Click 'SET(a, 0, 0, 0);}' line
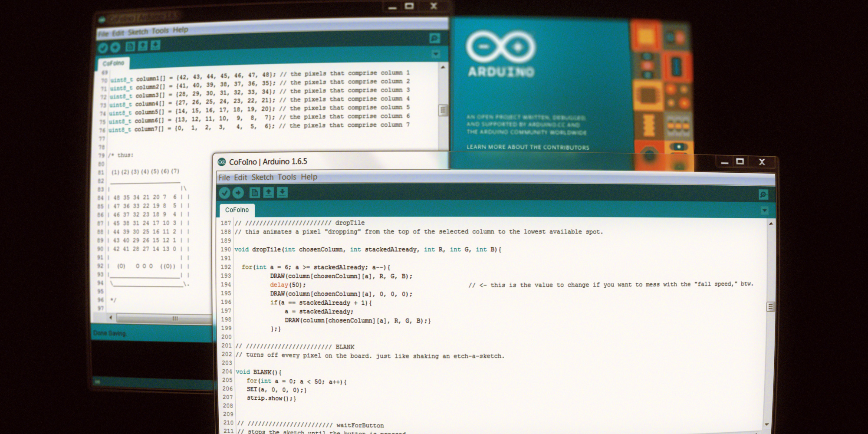This screenshot has width=868, height=434. click(x=277, y=390)
